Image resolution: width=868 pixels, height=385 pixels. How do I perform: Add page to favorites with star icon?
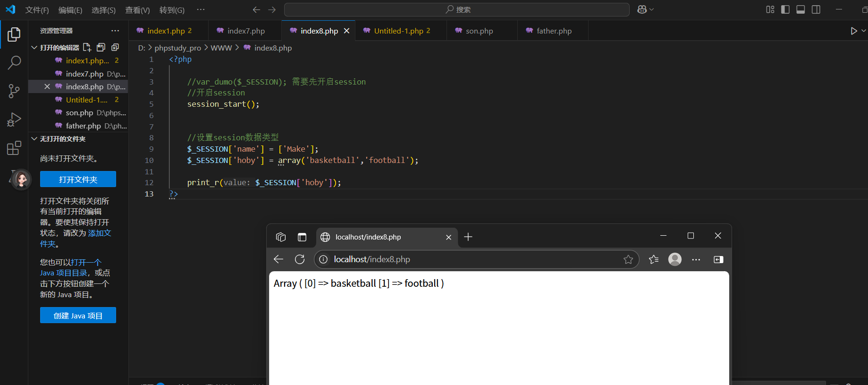point(628,259)
